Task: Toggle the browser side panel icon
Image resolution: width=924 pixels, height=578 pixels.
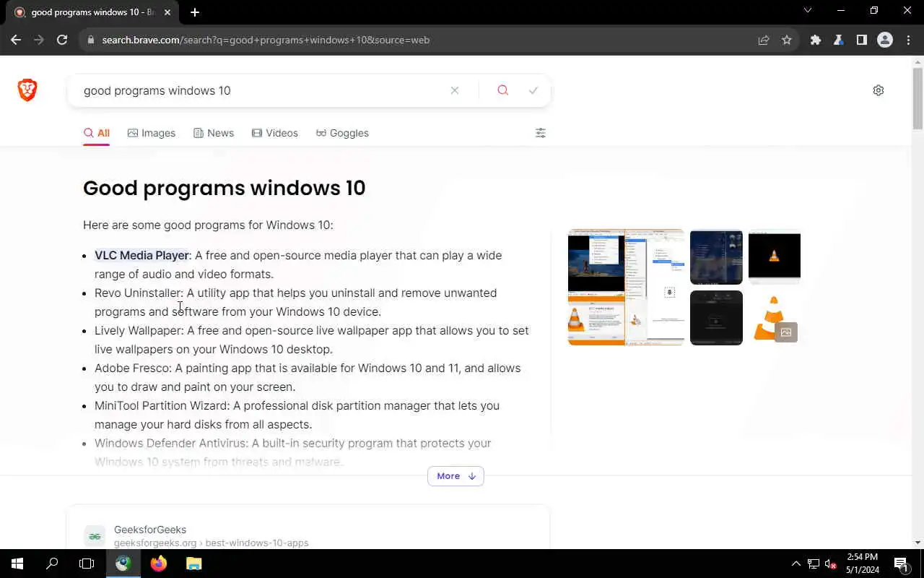Action: [x=862, y=40]
